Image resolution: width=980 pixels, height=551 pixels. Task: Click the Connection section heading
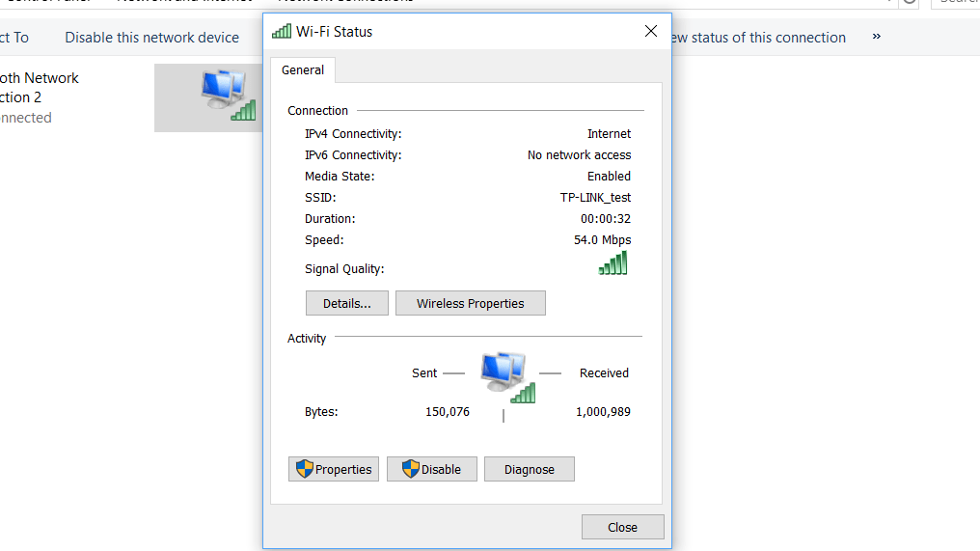click(317, 111)
